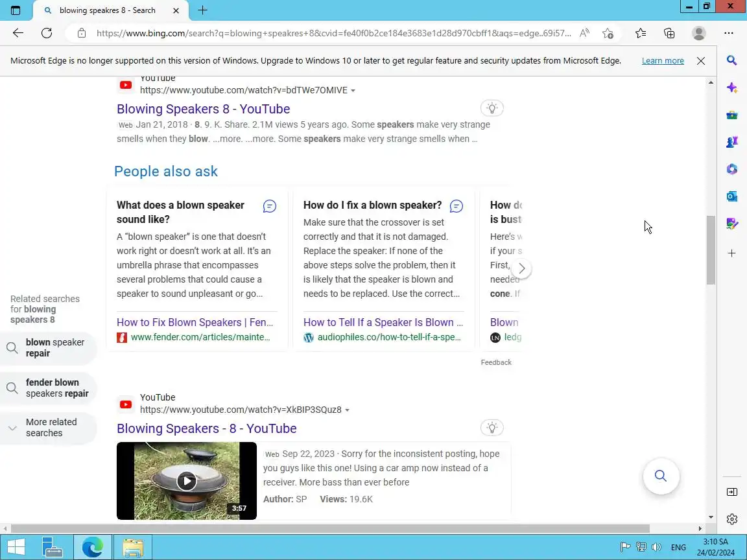Go back using the browser back arrow

point(18,33)
